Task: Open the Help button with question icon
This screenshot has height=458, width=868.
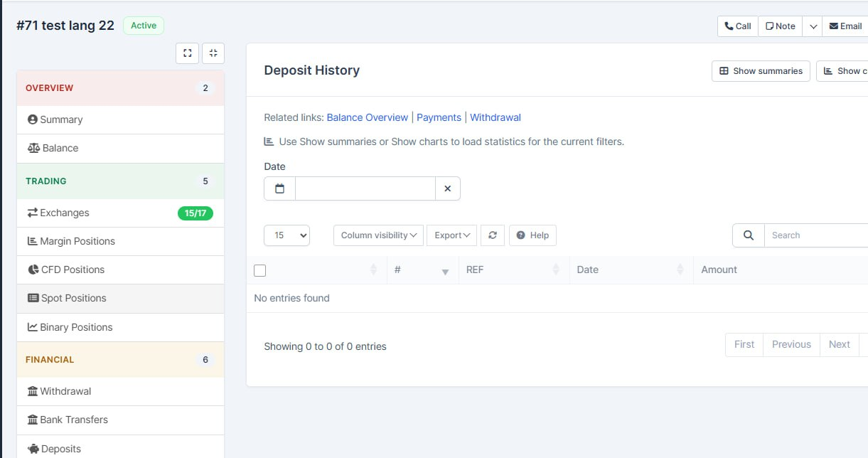Action: pyautogui.click(x=532, y=235)
